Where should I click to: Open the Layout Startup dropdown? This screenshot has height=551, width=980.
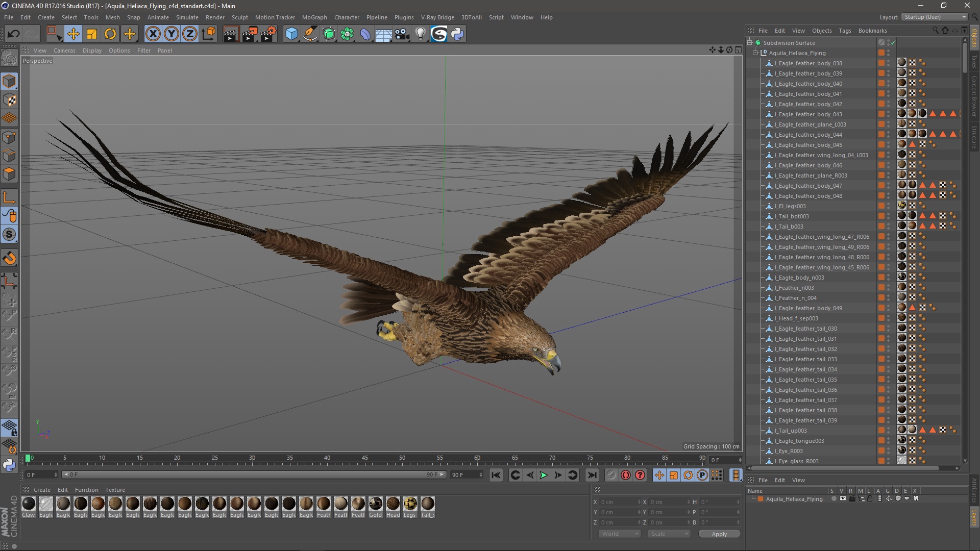tap(935, 17)
